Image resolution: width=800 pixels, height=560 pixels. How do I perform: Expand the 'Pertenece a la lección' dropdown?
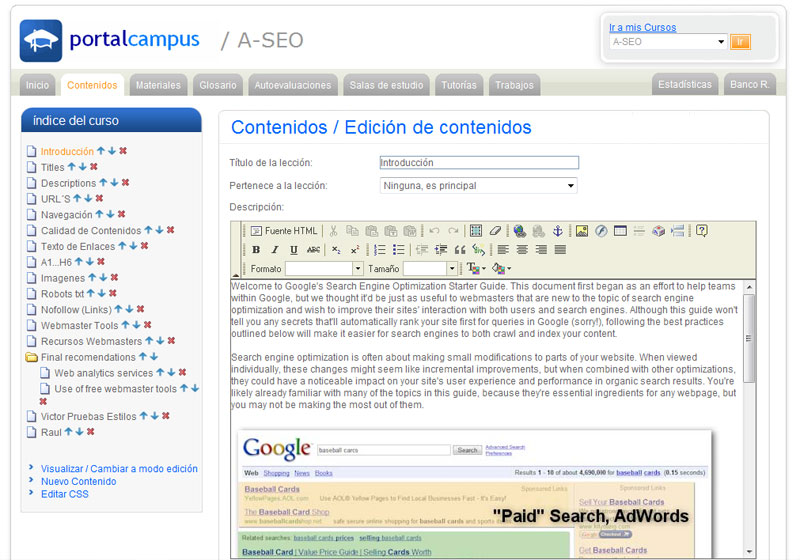point(479,185)
